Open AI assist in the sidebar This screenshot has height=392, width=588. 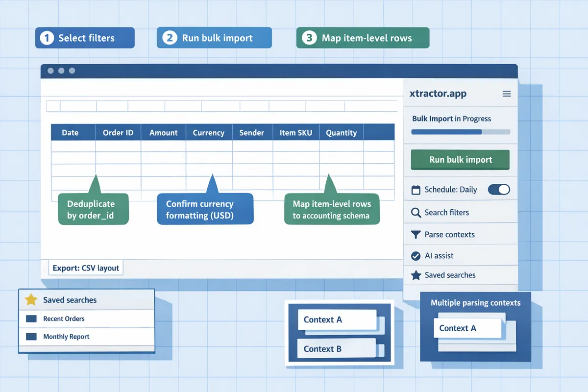461,256
